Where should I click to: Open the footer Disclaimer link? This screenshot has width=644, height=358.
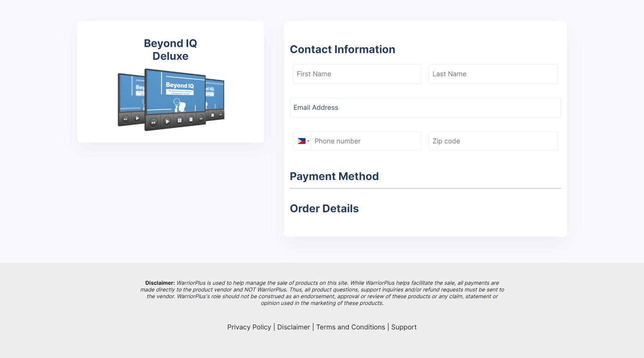[x=294, y=327]
